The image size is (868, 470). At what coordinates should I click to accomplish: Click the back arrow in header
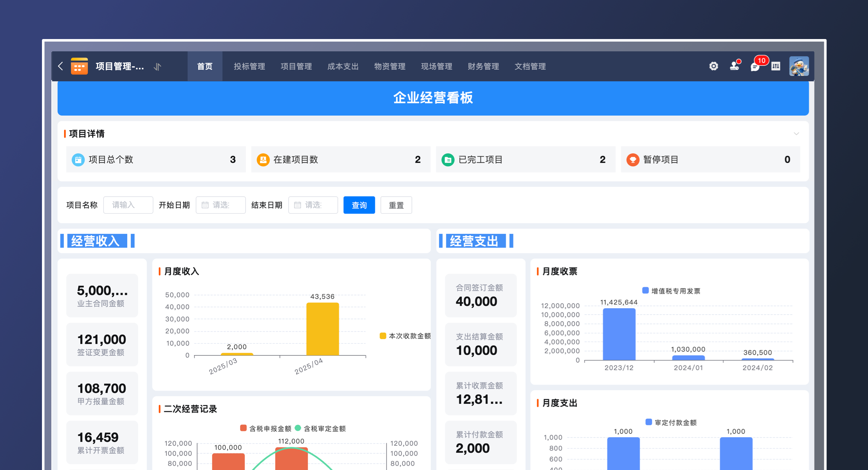[61, 66]
